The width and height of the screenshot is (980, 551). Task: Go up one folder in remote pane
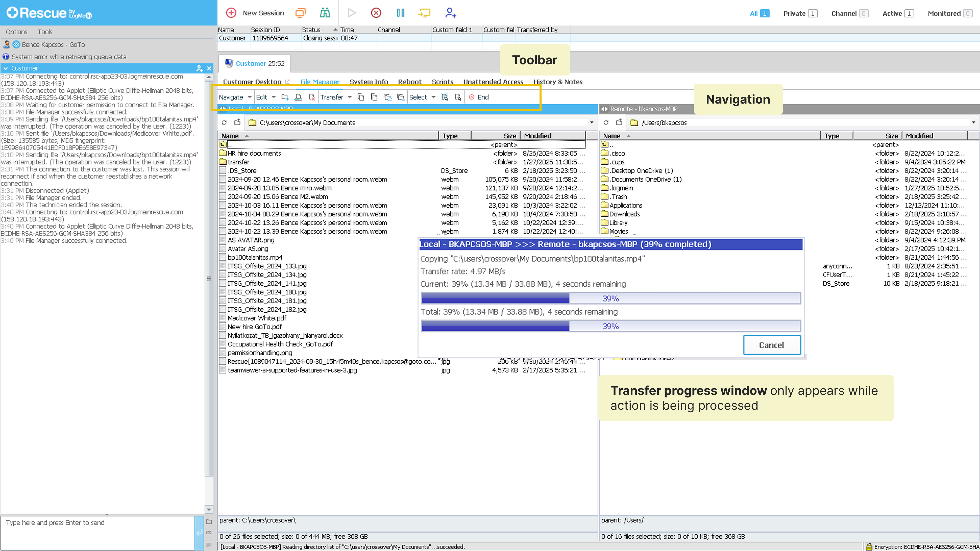point(619,122)
